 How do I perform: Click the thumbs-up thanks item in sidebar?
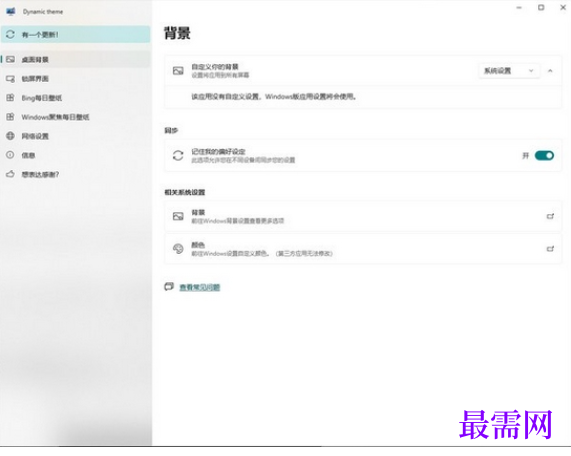[x=75, y=174]
